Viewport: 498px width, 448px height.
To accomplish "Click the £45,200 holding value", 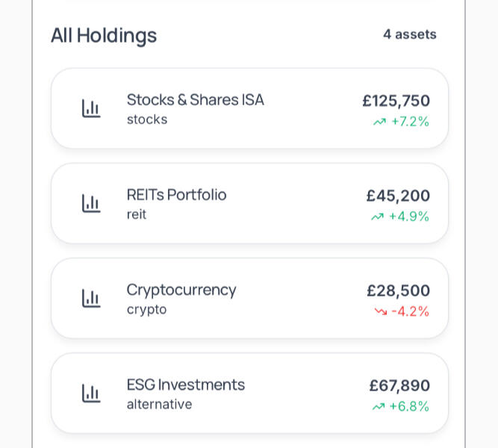I will (398, 196).
